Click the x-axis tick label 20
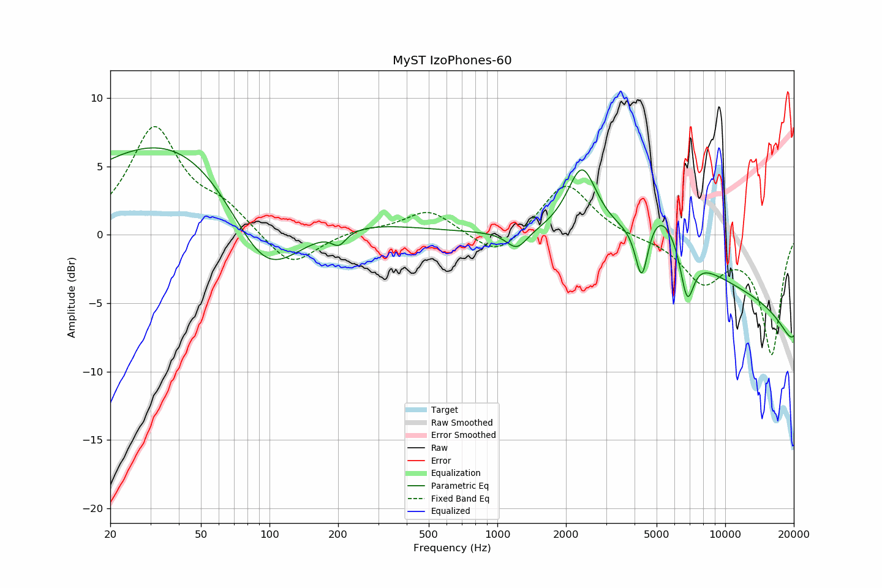 [110, 534]
